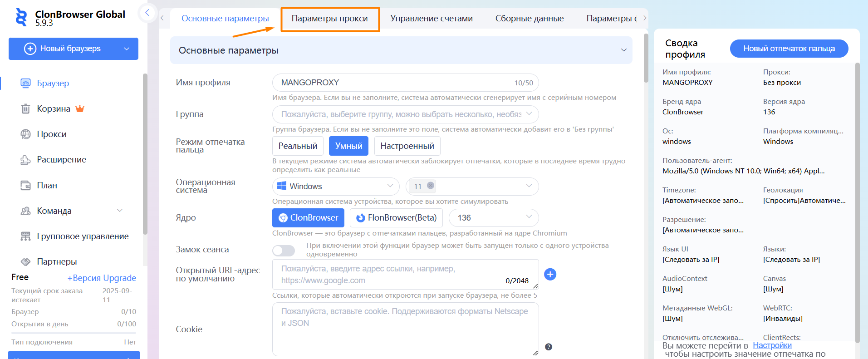Select the Реальный fingerprint mode
The height and width of the screenshot is (359, 868).
298,146
